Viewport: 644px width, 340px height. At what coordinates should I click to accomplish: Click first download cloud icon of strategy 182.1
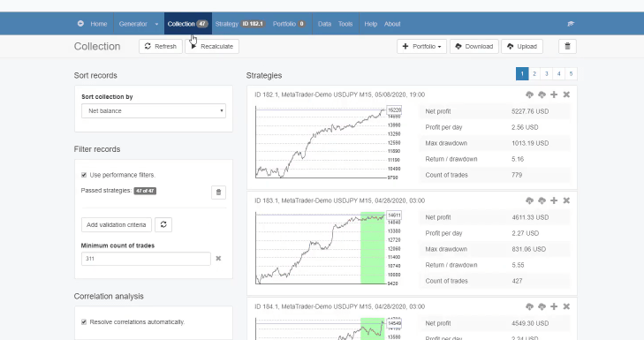pos(529,94)
